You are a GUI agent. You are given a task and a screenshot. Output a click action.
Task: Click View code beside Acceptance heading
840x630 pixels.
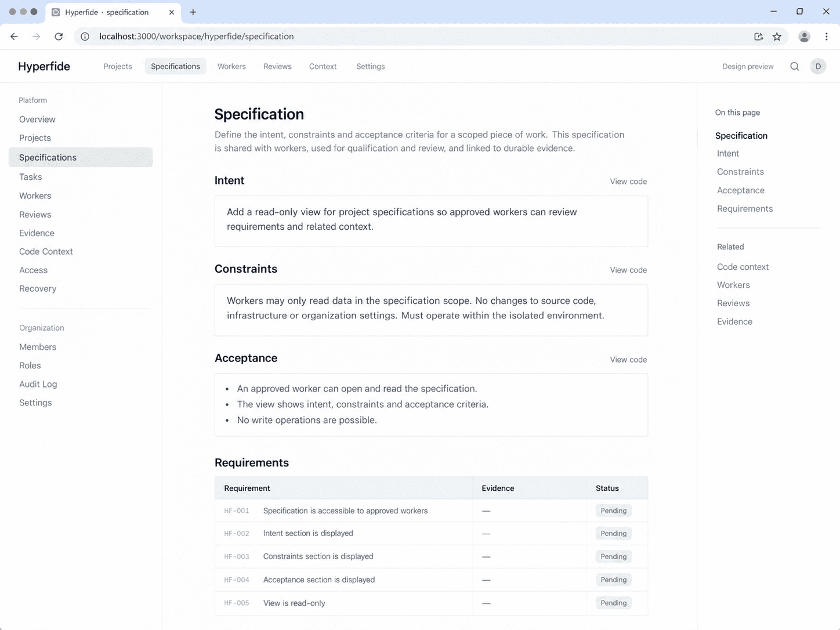pos(628,360)
